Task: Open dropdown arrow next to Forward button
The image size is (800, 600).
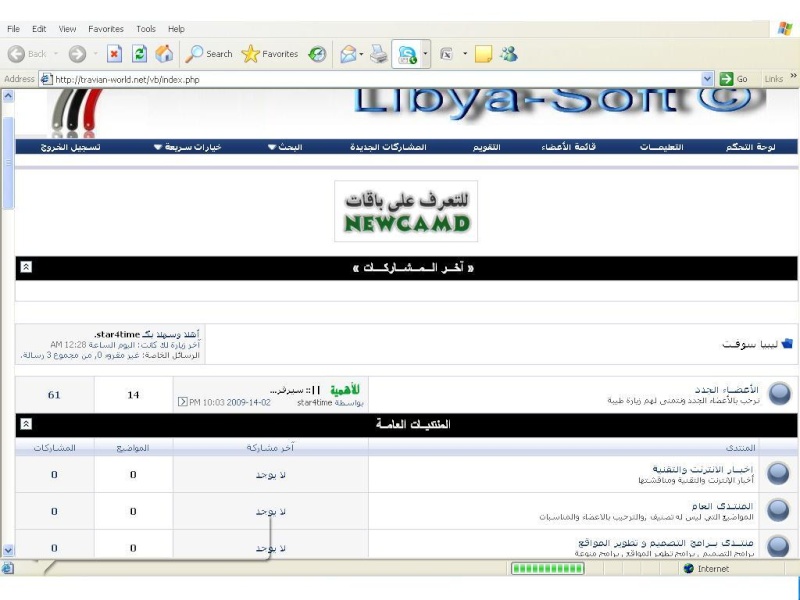Action: pos(95,54)
